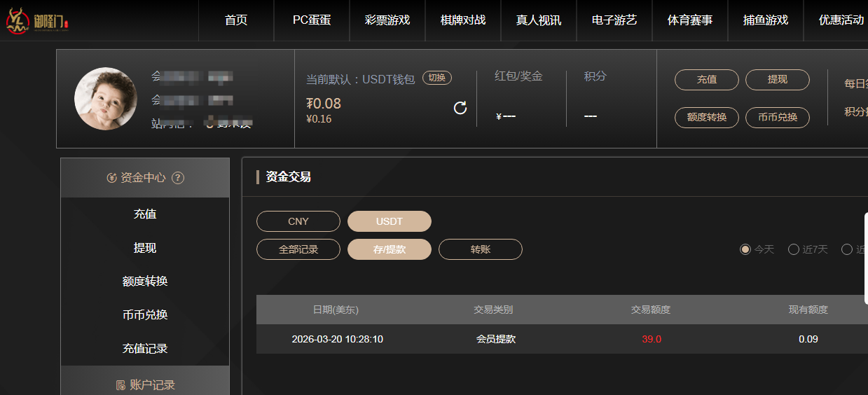
Task: Open the 电子游艺 menu item
Action: point(614,20)
